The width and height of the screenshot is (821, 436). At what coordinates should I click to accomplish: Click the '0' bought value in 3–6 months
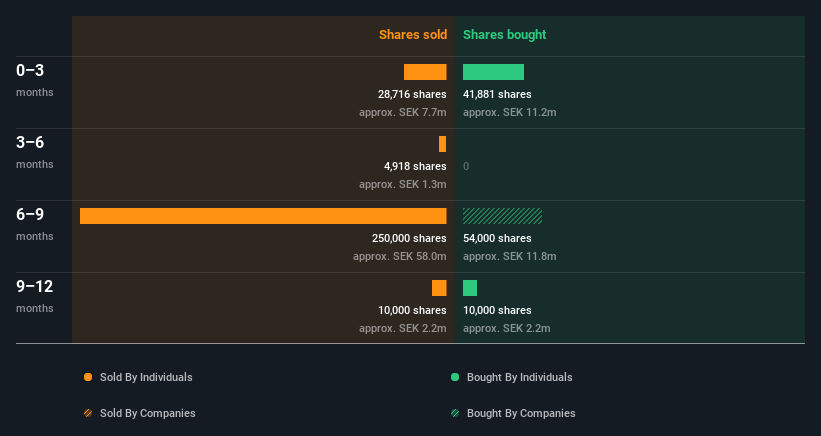pos(466,166)
